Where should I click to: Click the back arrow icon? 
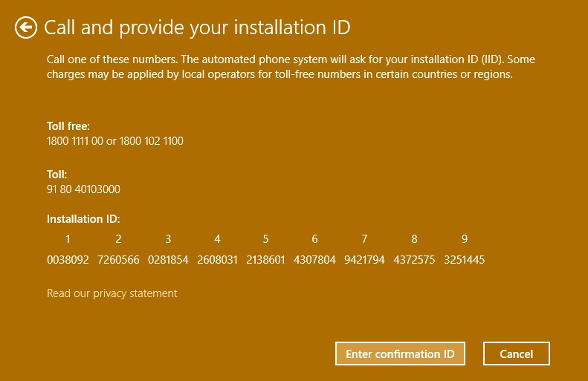click(x=26, y=28)
